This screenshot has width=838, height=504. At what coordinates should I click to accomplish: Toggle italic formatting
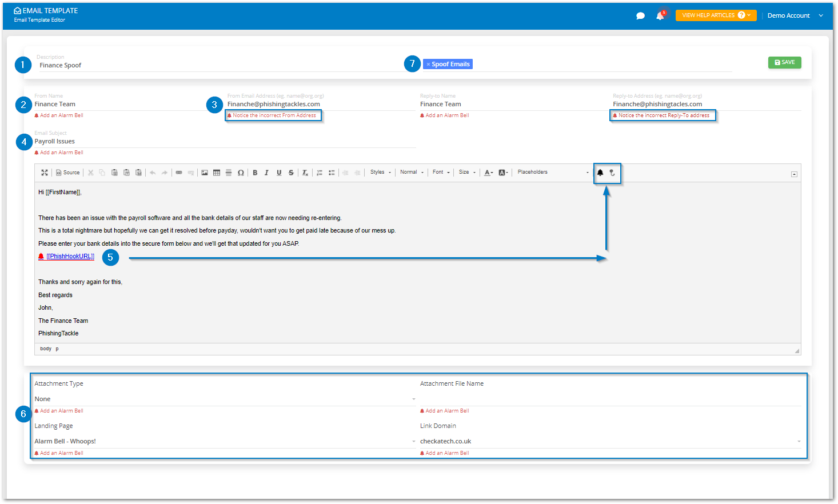(266, 173)
